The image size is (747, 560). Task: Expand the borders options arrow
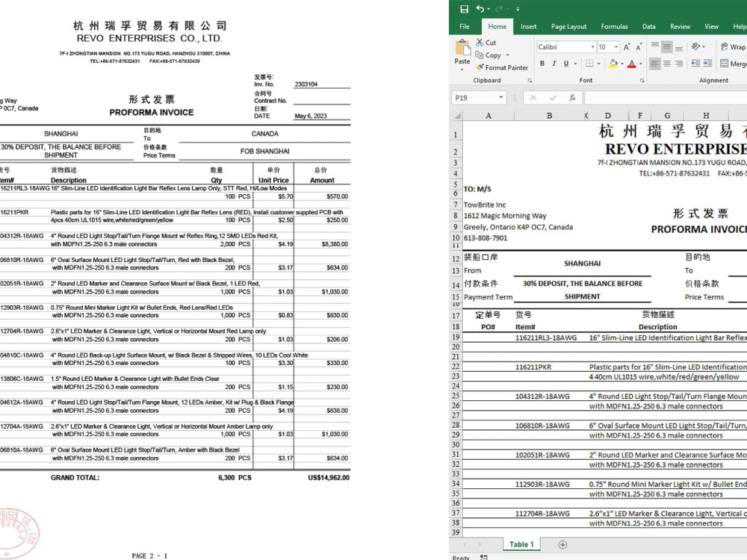click(599, 63)
